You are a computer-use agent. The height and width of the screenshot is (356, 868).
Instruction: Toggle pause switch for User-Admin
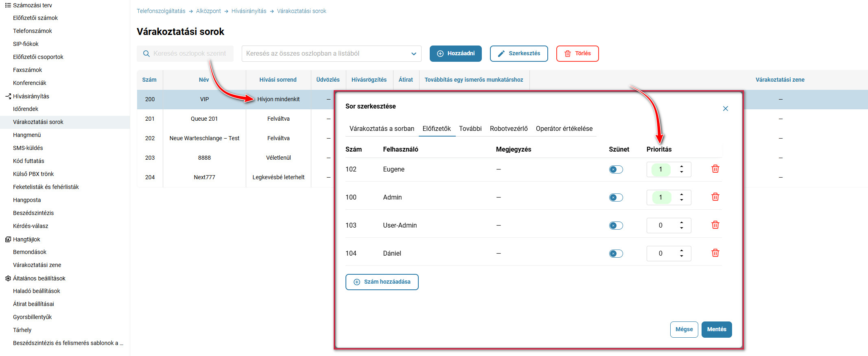click(616, 226)
